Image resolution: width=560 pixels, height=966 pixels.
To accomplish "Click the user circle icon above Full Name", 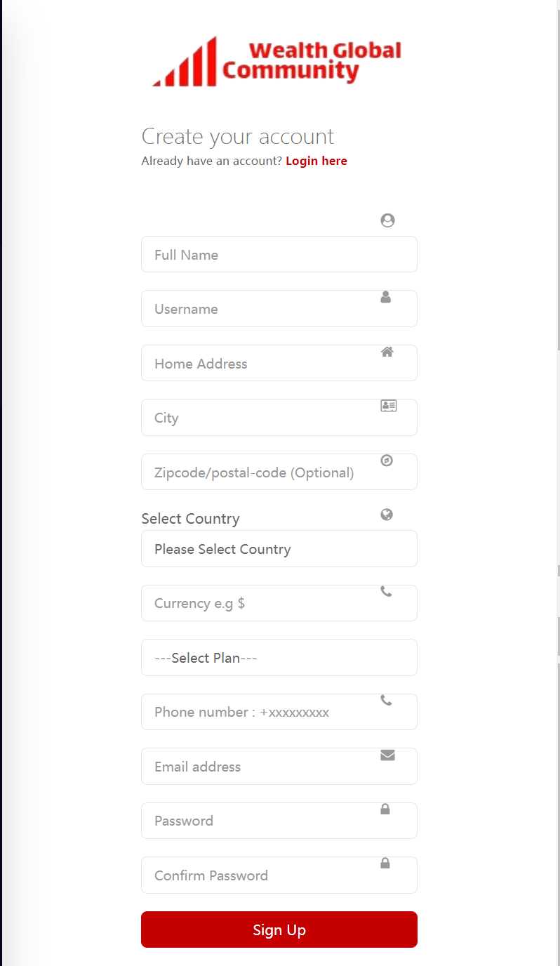I will click(x=387, y=220).
